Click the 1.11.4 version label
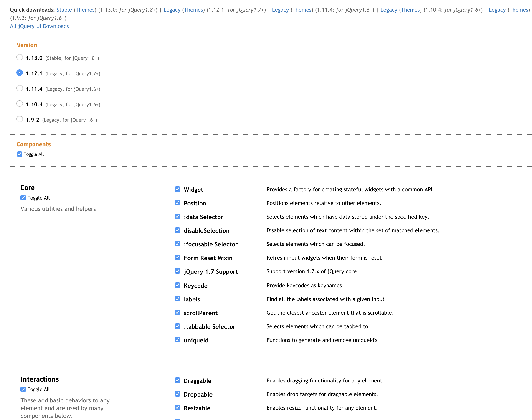The image size is (532, 420). coord(34,89)
